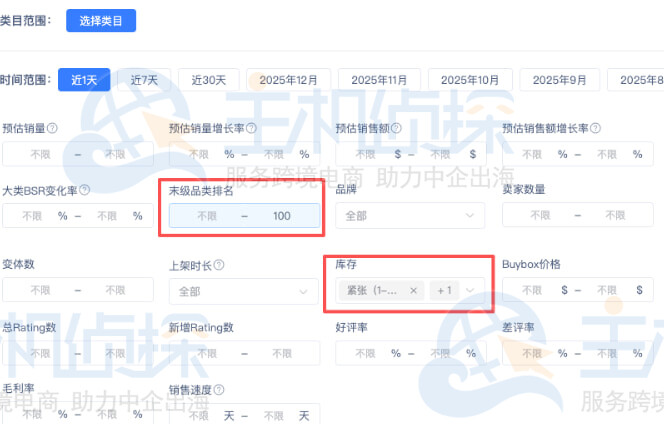The height and width of the screenshot is (424, 664).
Task: Focus the 新增Rating数 minimum field
Action: pos(207,353)
